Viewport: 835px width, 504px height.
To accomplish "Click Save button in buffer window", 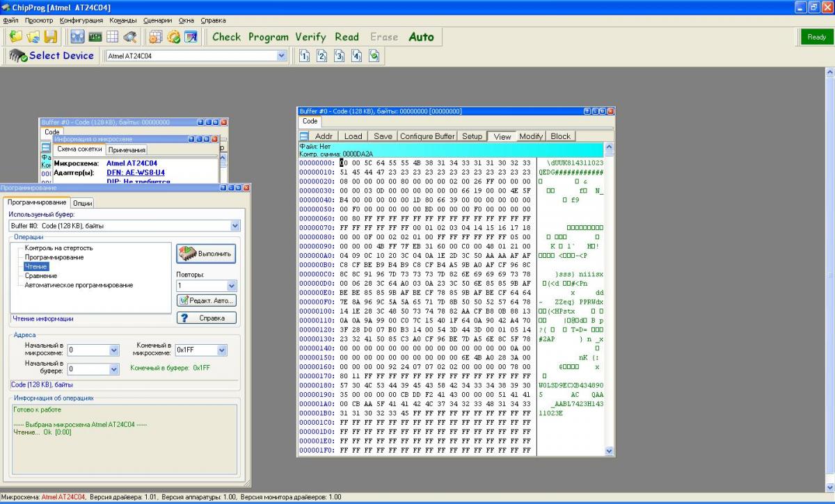I will point(383,136).
